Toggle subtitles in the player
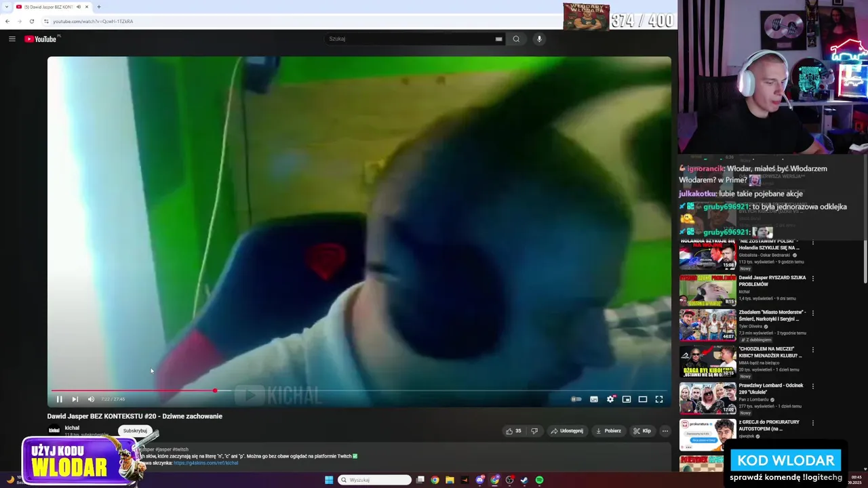This screenshot has height=488, width=868. pyautogui.click(x=594, y=399)
